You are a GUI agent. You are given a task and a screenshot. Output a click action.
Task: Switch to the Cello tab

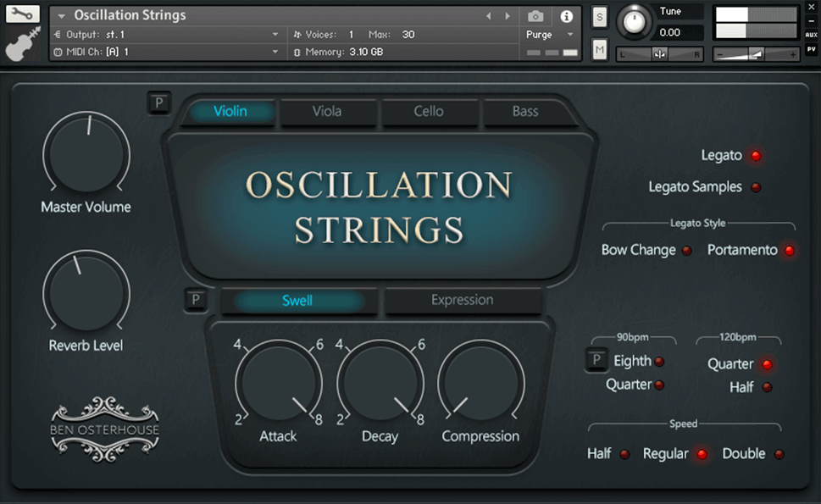[429, 111]
